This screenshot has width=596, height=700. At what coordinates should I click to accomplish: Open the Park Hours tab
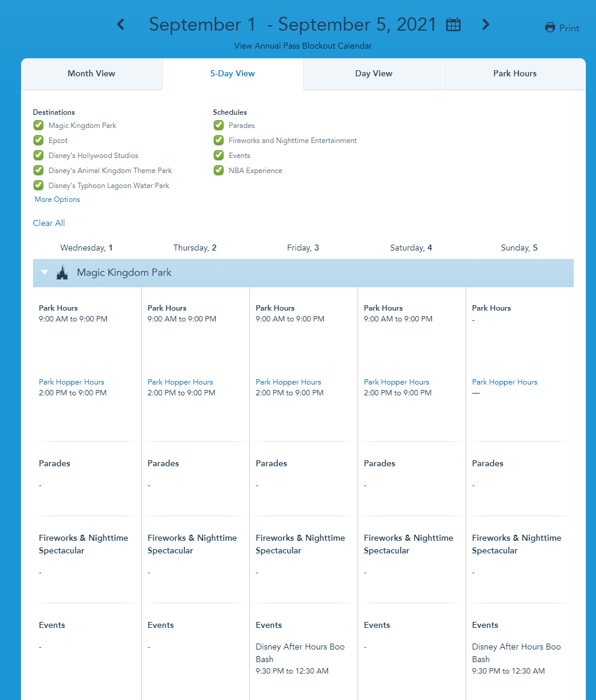coord(515,74)
